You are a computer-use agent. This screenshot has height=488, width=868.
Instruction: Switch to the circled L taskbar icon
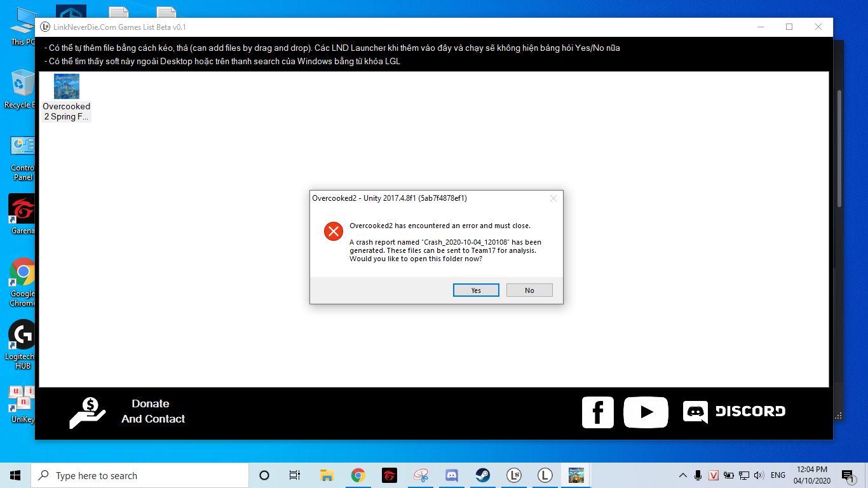(545, 475)
